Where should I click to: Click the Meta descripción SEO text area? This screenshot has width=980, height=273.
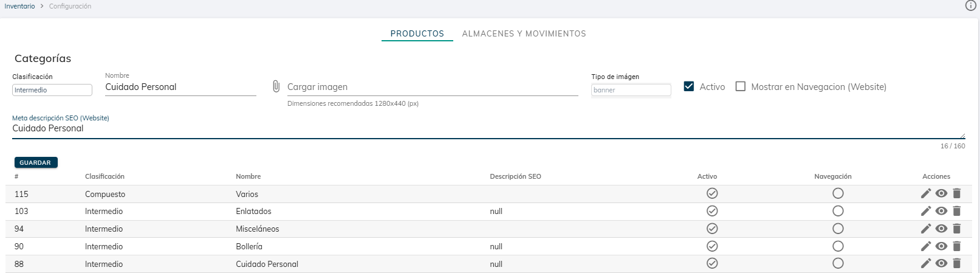[486, 128]
